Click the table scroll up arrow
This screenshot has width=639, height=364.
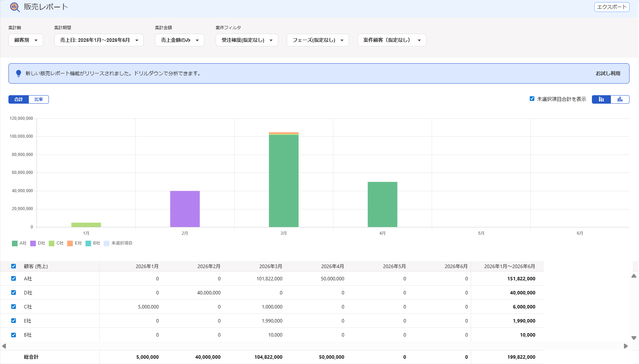tap(634, 276)
